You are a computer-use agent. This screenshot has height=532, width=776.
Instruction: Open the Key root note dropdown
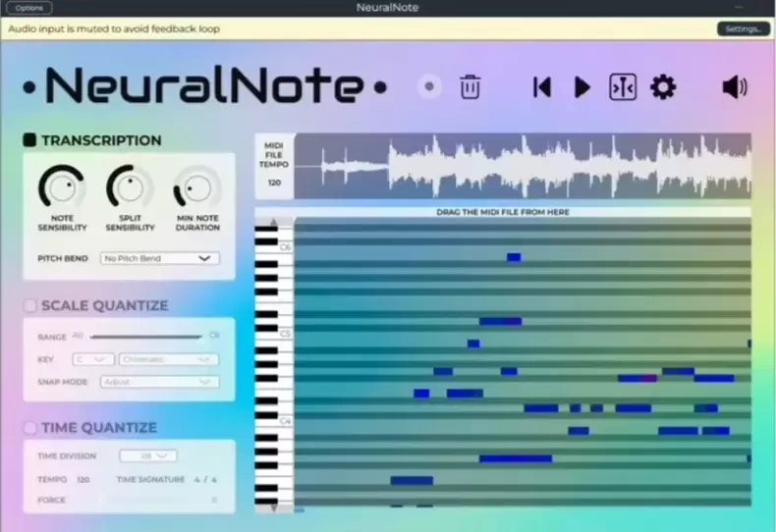tap(95, 359)
